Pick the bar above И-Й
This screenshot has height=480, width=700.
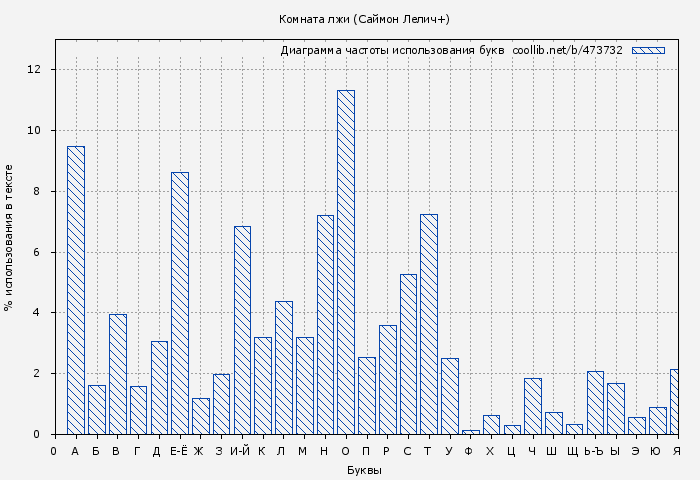242,330
